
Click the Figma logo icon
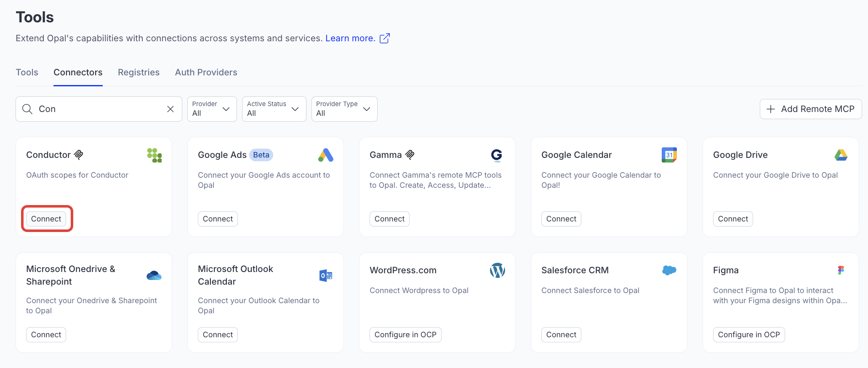[841, 270]
